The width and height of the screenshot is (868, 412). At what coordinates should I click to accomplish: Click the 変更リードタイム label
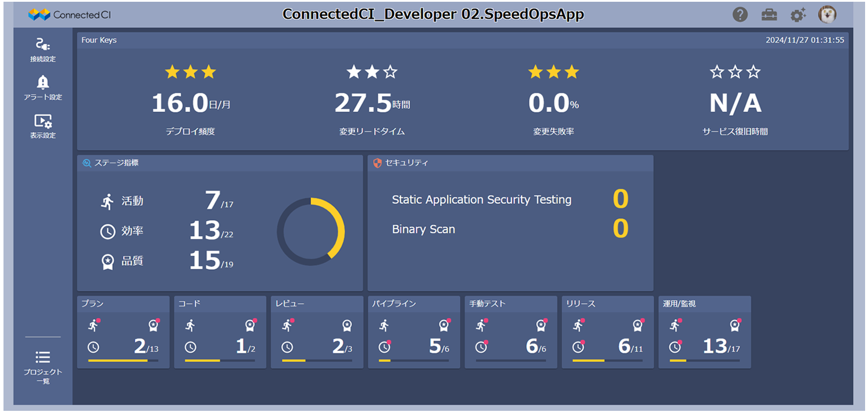tap(371, 132)
